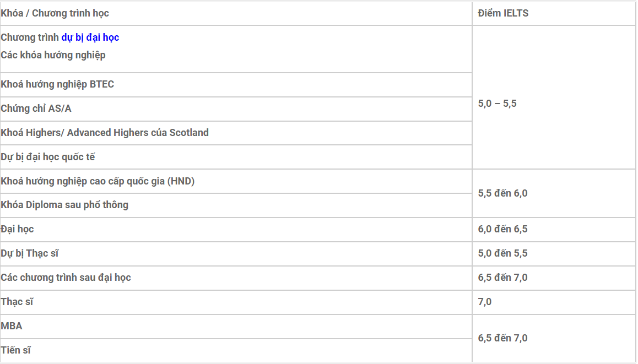Open the 'dự bị đại học' link
Viewport: 638px width, 364px height.
90,37
